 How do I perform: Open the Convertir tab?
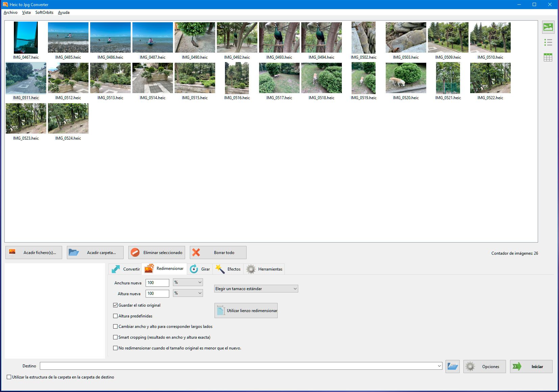point(125,269)
